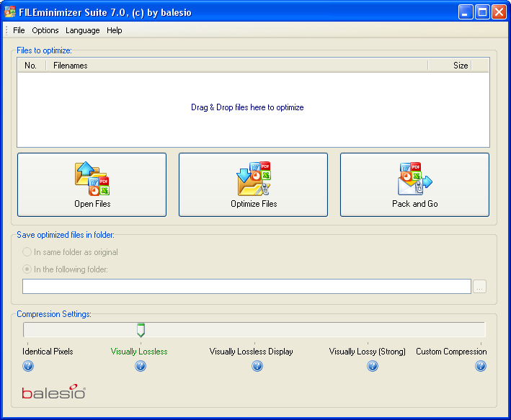Select 'In the following folder' radio button

tap(27, 269)
